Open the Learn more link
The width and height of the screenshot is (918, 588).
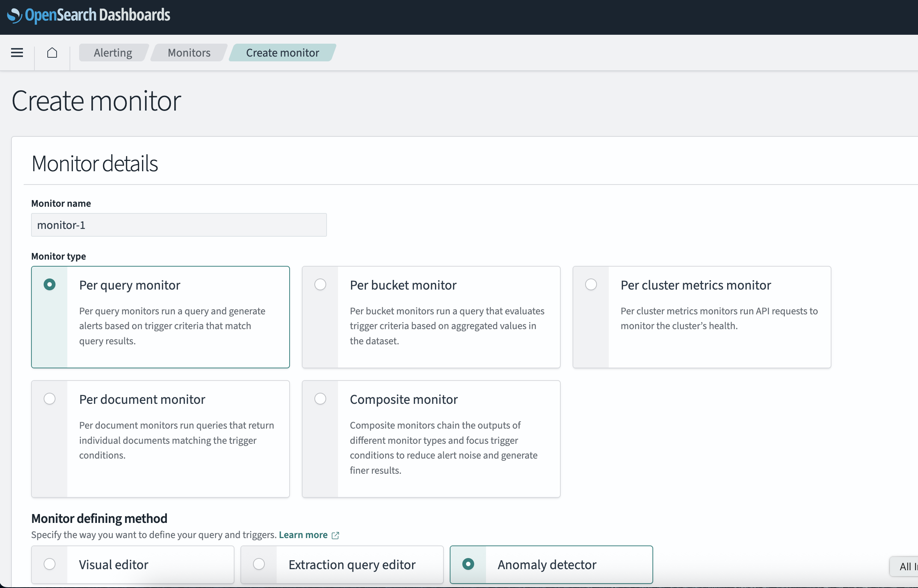pos(303,535)
